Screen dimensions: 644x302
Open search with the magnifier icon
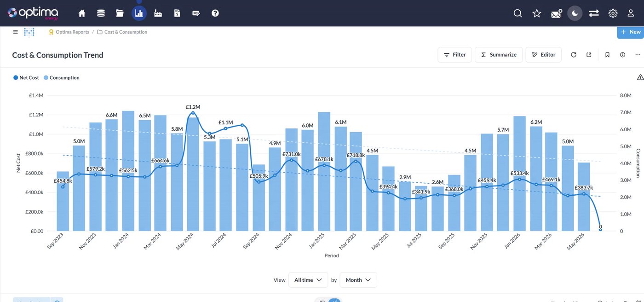point(517,13)
